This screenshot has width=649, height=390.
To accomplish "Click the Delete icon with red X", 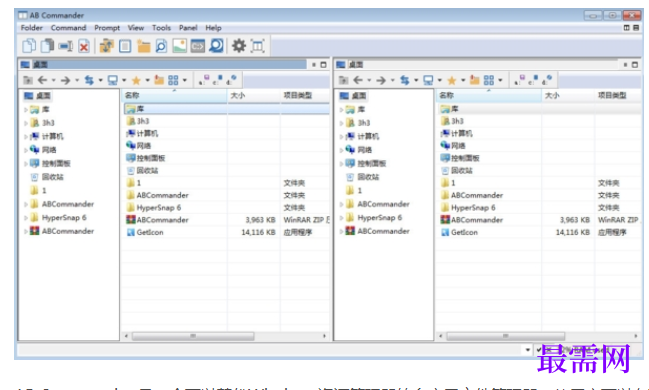I will (84, 46).
